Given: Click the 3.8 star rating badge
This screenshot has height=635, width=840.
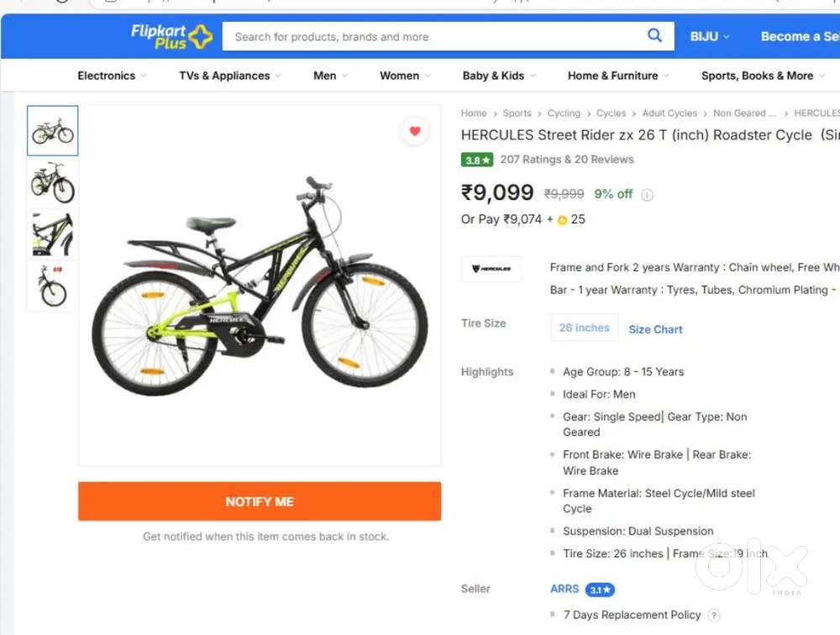Looking at the screenshot, I should pyautogui.click(x=476, y=160).
